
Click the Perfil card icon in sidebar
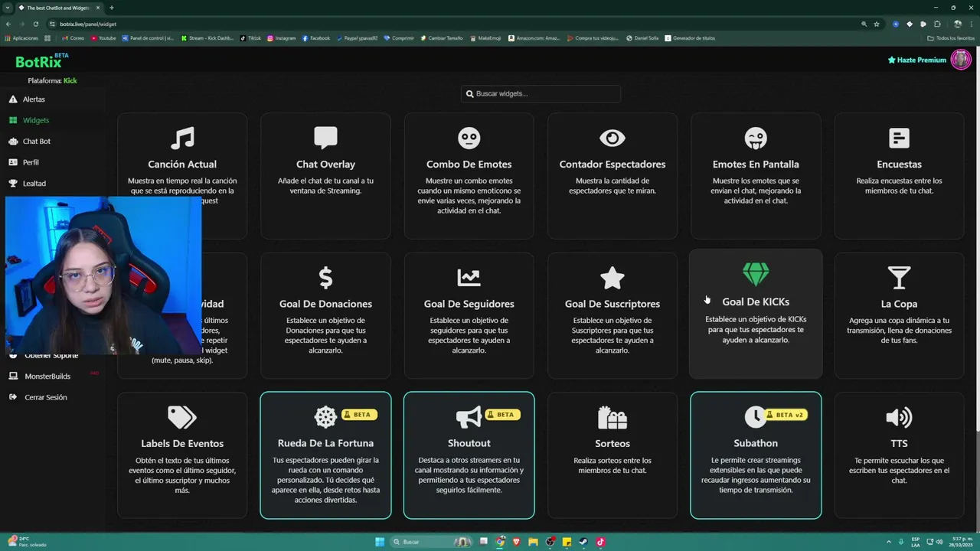click(13, 162)
